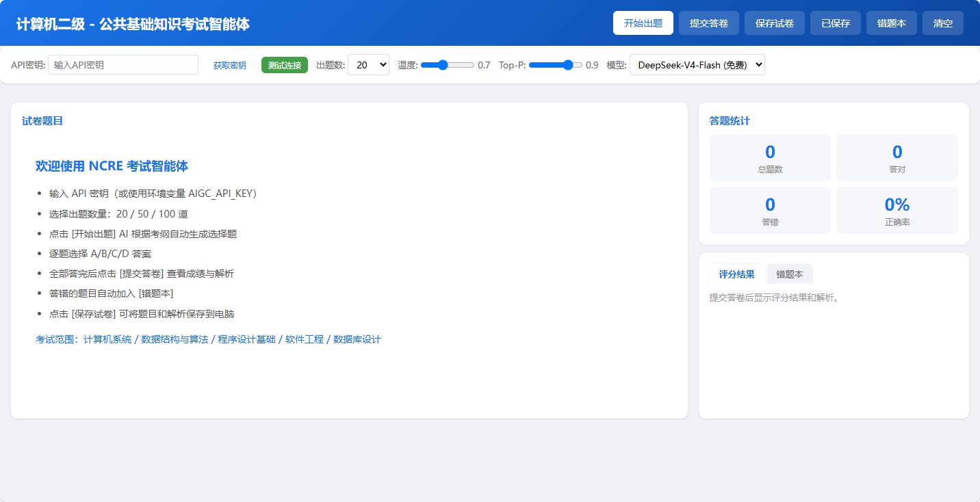
Task: Click the 考试范围 line of text
Action: coord(208,339)
